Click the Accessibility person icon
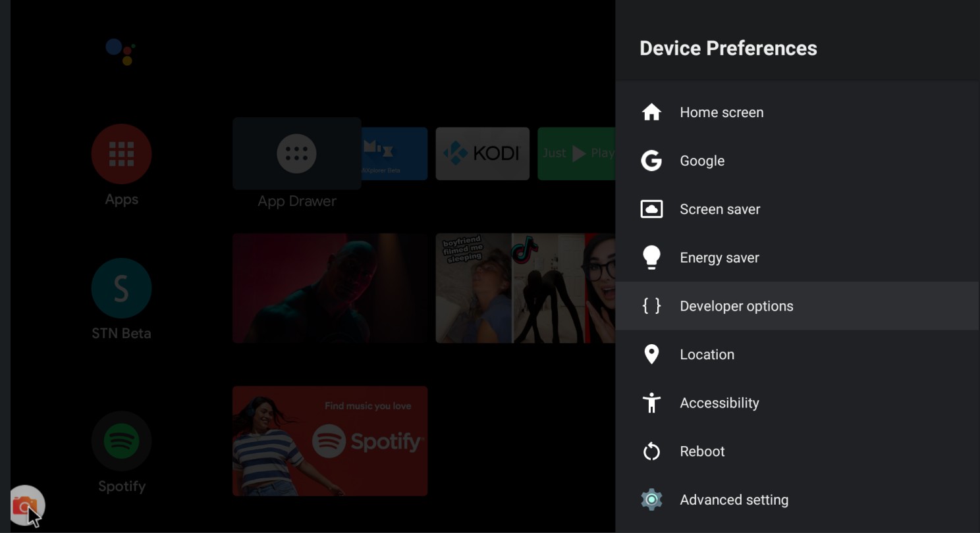Viewport: 980px width, 533px height. coord(651,403)
